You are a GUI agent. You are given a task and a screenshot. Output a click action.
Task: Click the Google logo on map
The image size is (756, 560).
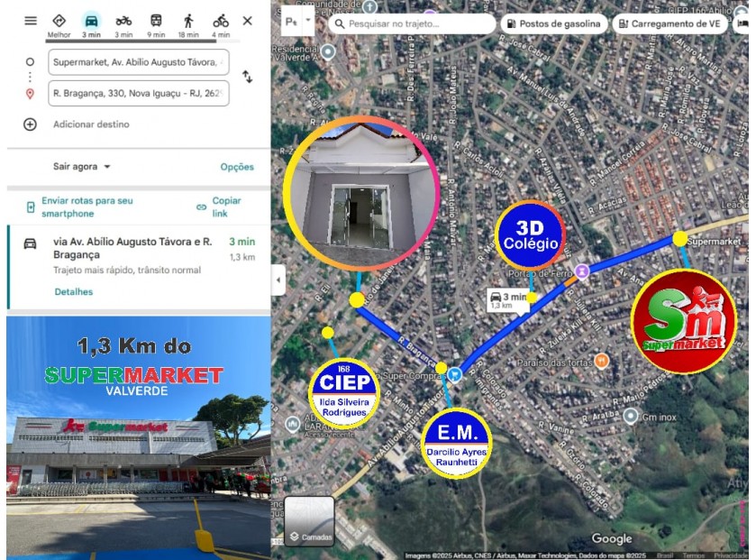pos(611,538)
